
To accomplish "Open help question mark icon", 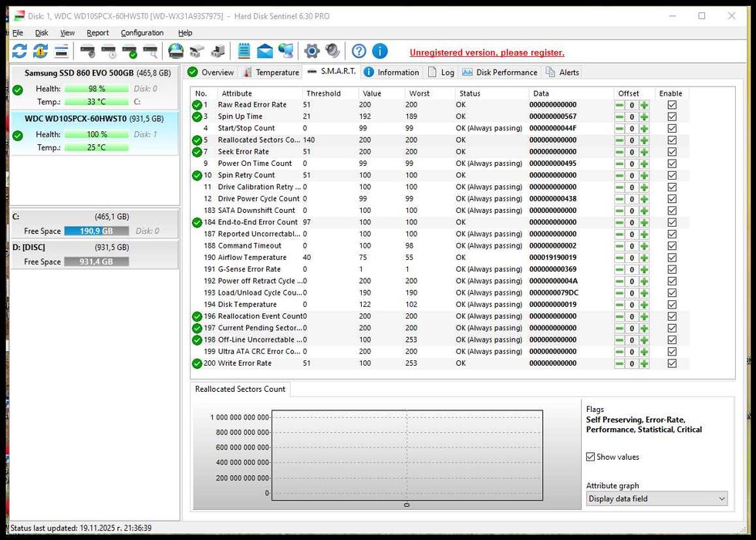I will pos(359,51).
